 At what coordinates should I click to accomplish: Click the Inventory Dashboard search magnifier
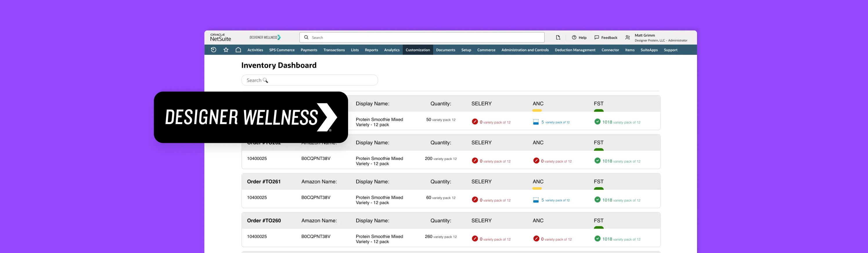(266, 80)
